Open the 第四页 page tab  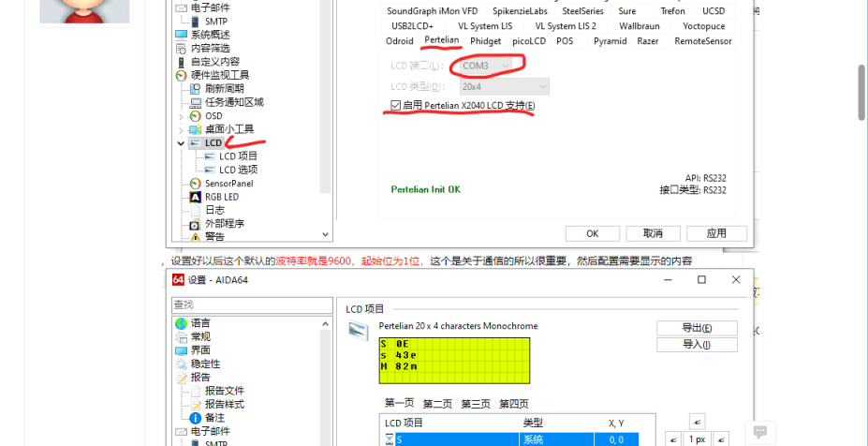[x=514, y=405]
